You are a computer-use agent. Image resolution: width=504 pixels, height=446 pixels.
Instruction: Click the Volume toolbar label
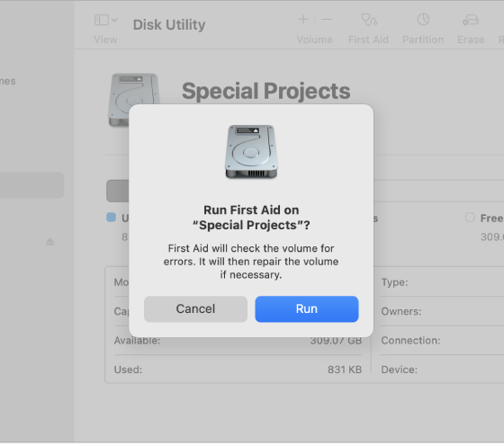click(x=314, y=40)
